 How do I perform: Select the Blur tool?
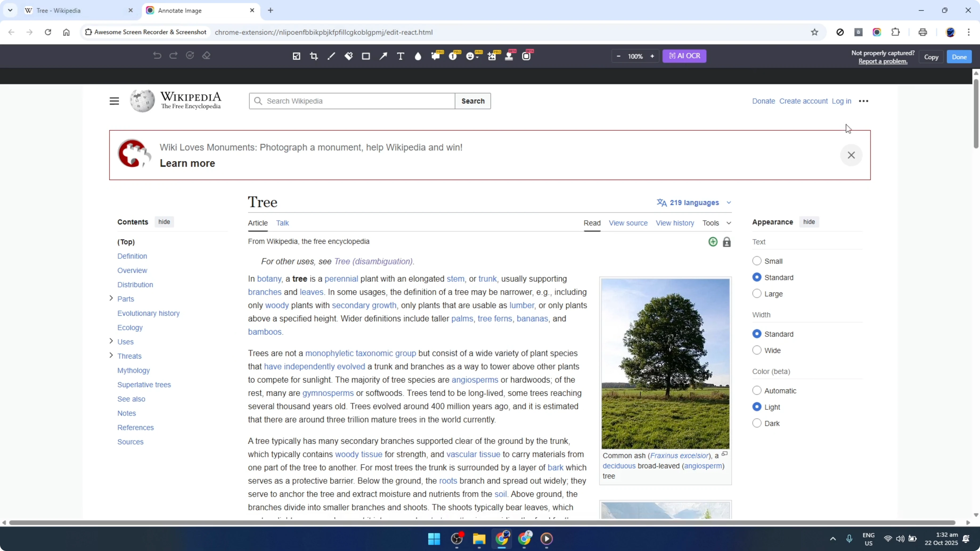pyautogui.click(x=418, y=56)
